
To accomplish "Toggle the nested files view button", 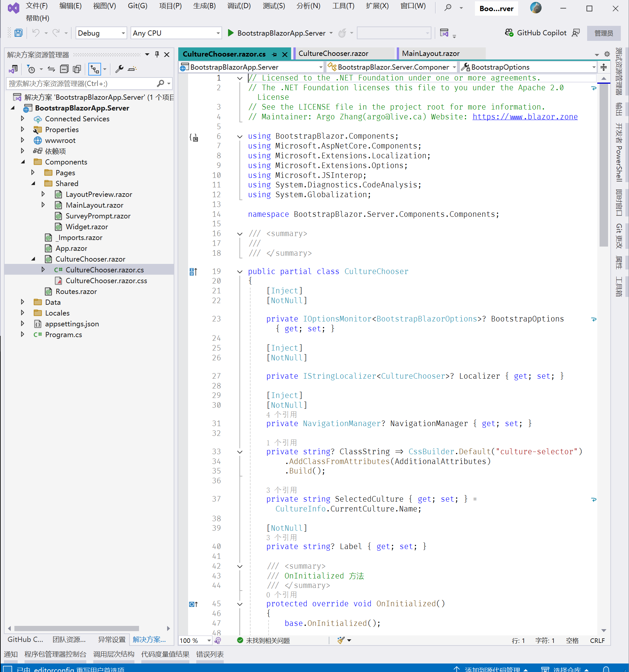I will [x=95, y=69].
